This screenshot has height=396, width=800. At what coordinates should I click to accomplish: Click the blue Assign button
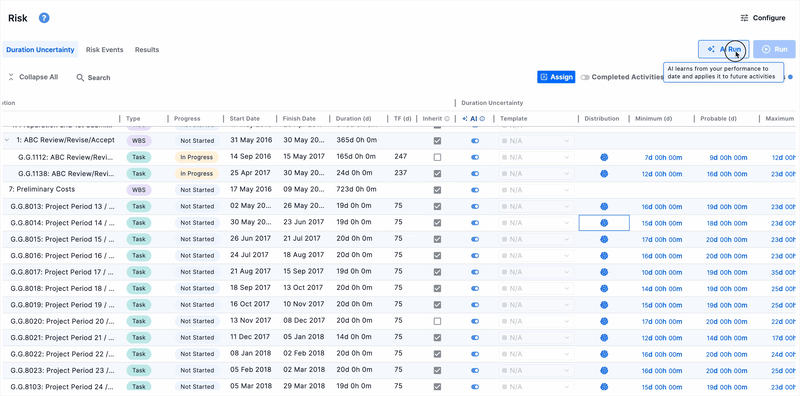556,77
